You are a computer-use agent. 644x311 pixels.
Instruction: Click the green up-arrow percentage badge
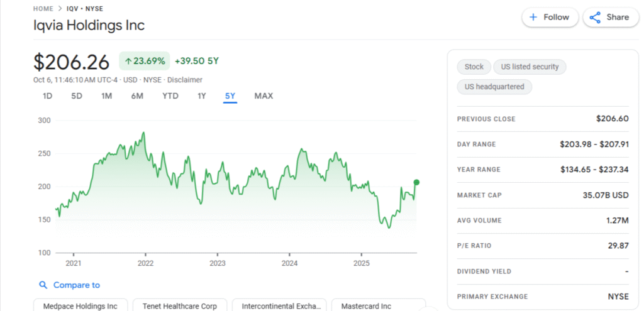coord(145,61)
